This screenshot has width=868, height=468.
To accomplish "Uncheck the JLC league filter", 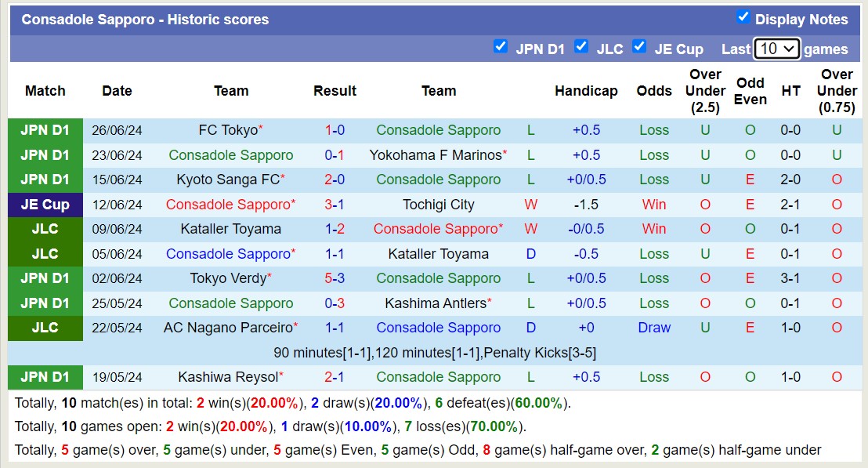I will (581, 46).
